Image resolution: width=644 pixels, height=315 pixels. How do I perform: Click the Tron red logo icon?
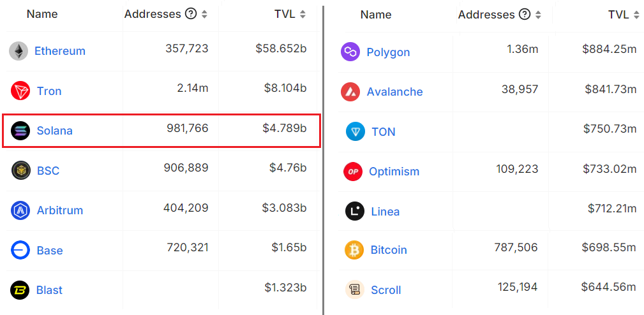[20, 91]
